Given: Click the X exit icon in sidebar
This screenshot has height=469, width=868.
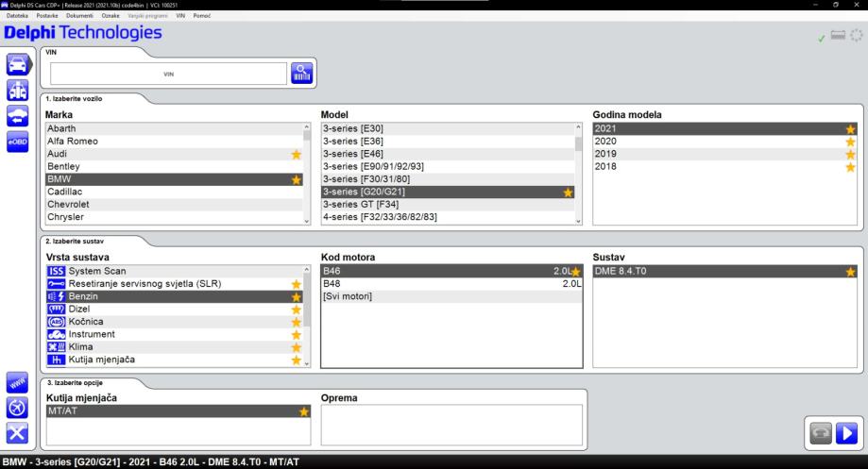Looking at the screenshot, I should [x=17, y=433].
